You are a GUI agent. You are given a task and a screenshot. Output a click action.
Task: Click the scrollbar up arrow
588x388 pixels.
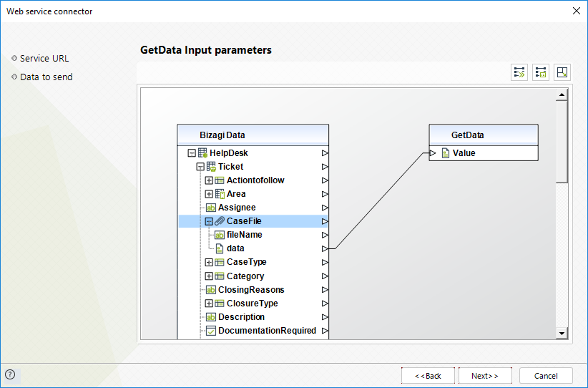[x=562, y=94]
